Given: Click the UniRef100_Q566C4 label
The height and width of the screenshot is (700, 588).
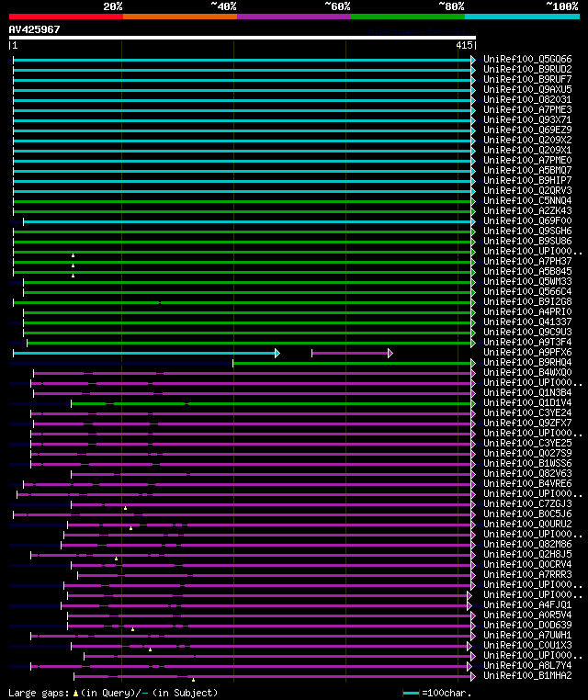Looking at the screenshot, I should click(527, 291).
